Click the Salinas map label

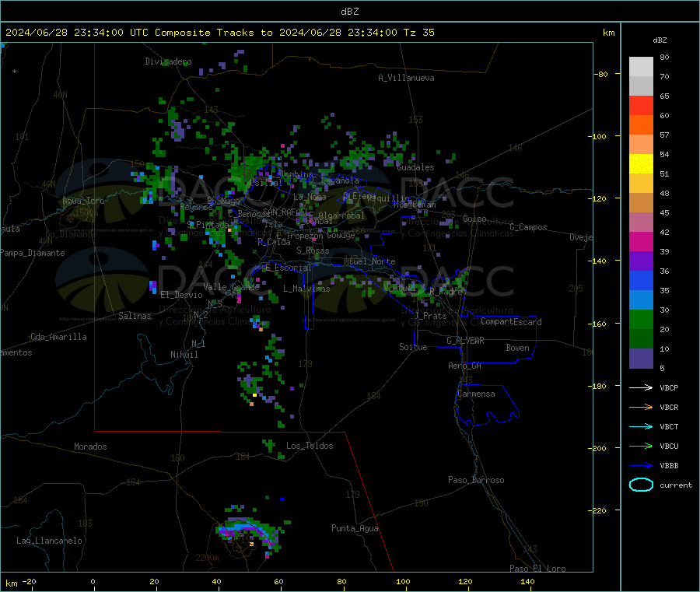135,316
